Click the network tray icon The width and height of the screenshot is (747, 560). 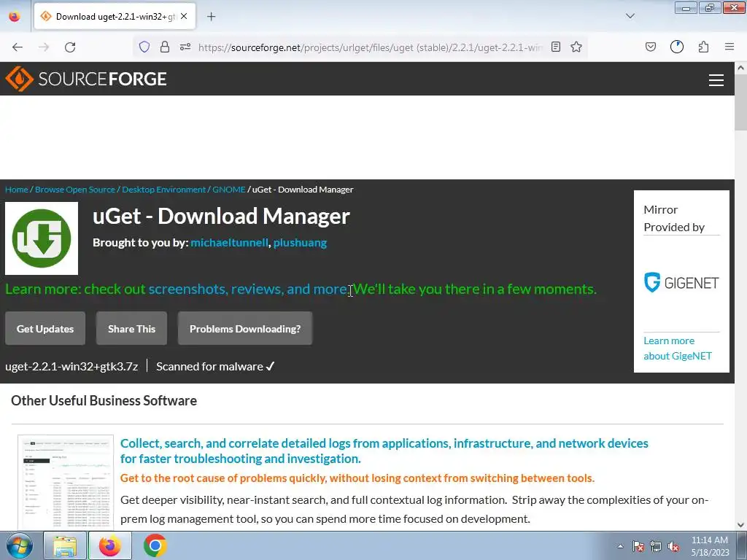click(x=656, y=546)
